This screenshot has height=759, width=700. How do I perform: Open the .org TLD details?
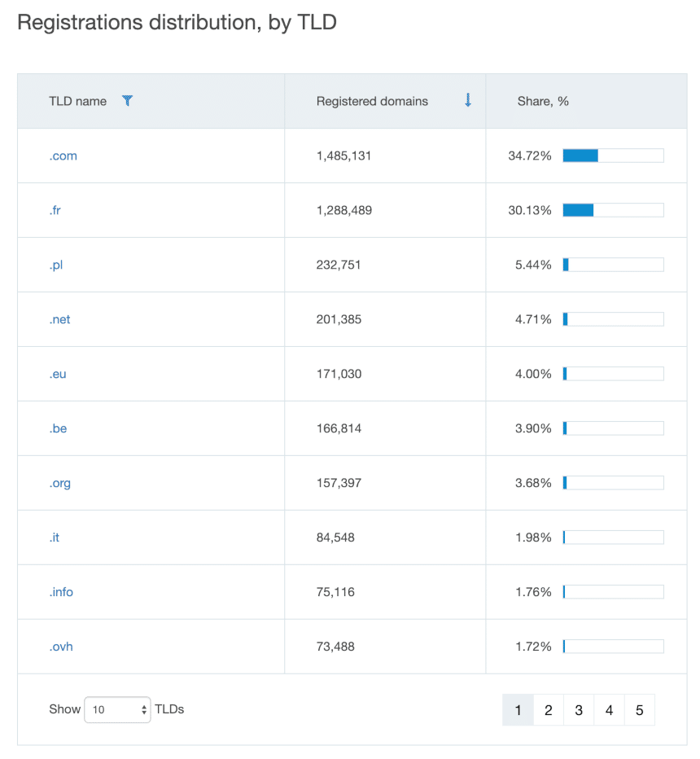pyautogui.click(x=60, y=482)
